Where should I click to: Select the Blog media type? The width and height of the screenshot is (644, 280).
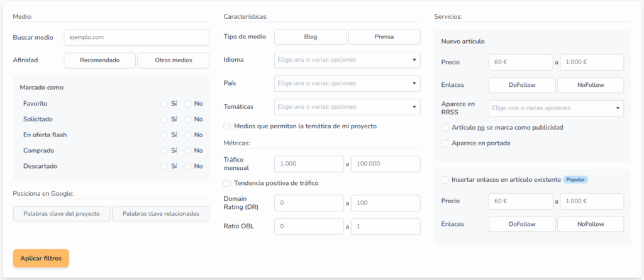[x=311, y=36]
